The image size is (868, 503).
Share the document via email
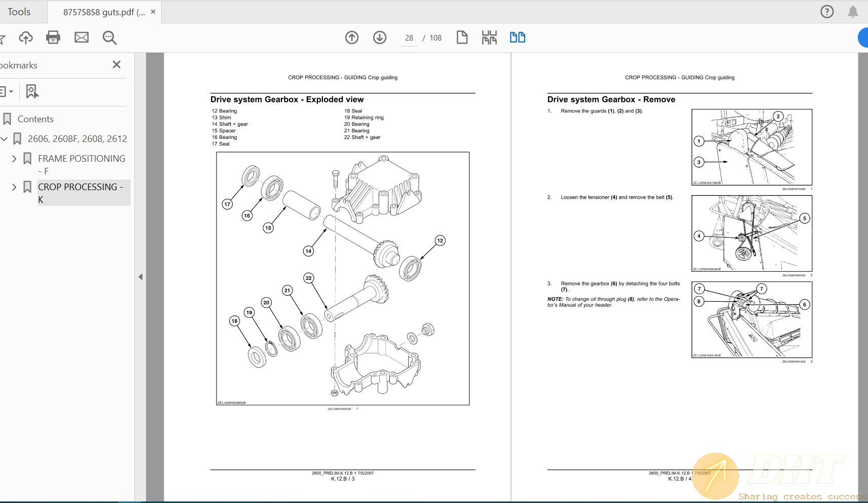coord(81,37)
